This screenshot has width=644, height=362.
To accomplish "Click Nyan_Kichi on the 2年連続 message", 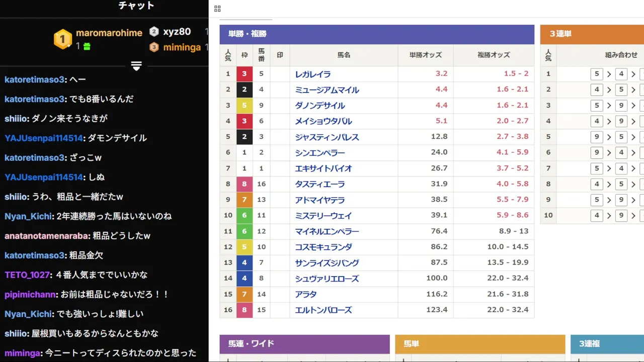I will (28, 216).
